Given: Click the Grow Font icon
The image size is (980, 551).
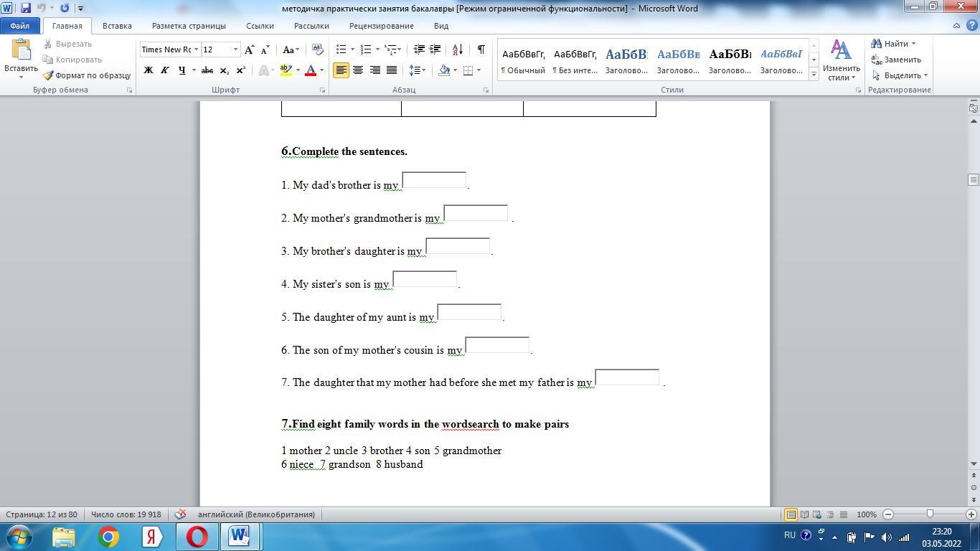Looking at the screenshot, I should coord(249,50).
